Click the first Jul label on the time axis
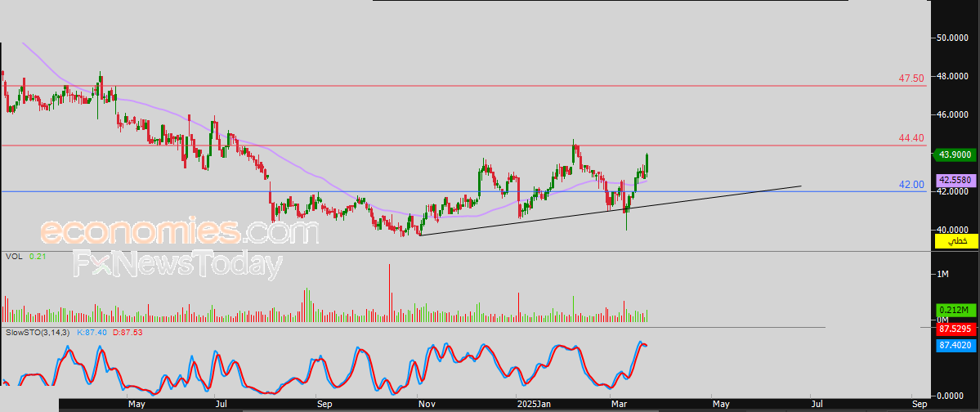Image resolution: width=980 pixels, height=412 pixels. [x=222, y=405]
